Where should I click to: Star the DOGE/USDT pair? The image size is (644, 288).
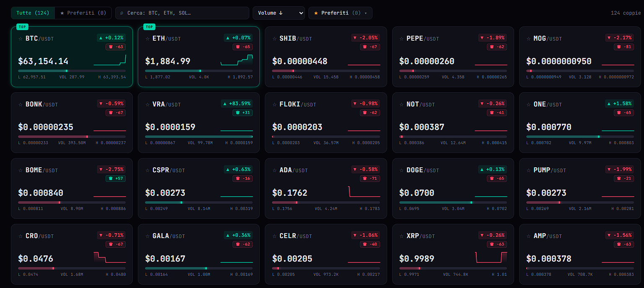pos(401,170)
